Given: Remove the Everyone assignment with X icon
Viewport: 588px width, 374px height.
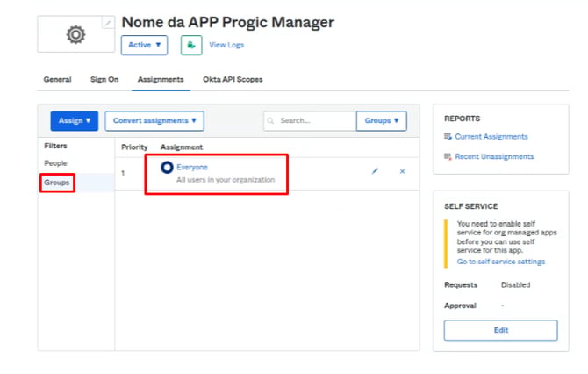Looking at the screenshot, I should [x=402, y=171].
